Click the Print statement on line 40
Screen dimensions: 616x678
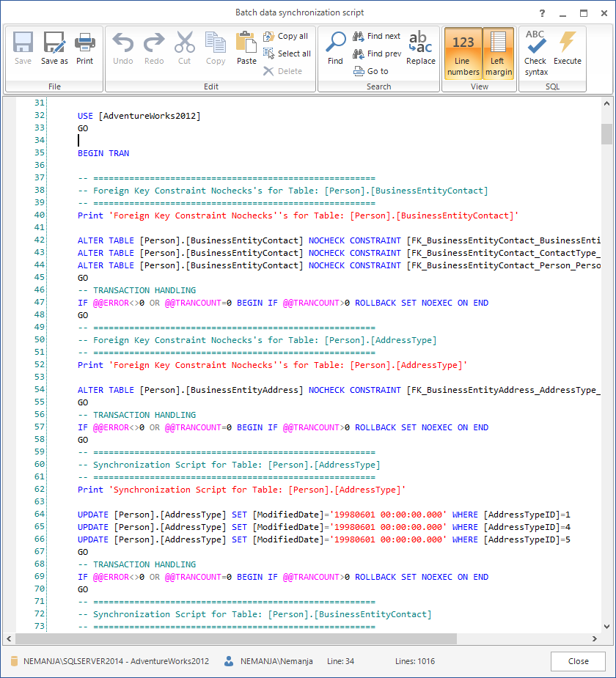click(298, 215)
